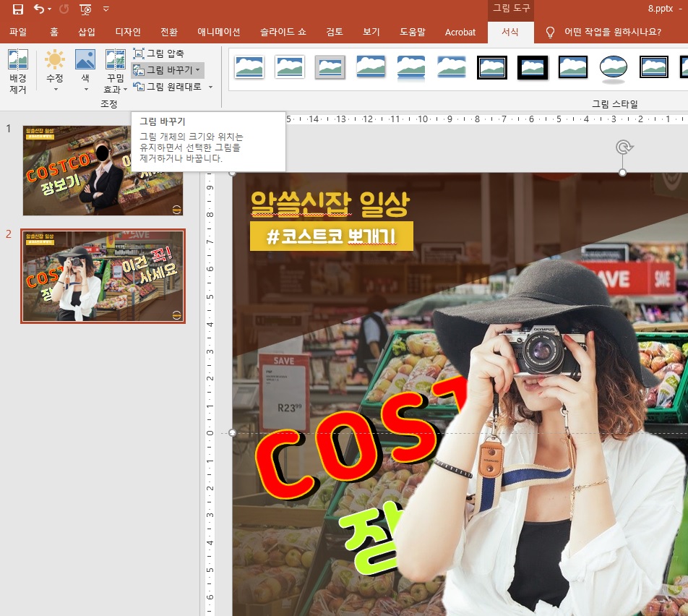Apply the fourth drop shadow picture style
This screenshot has width=688, height=616.
click(x=371, y=67)
